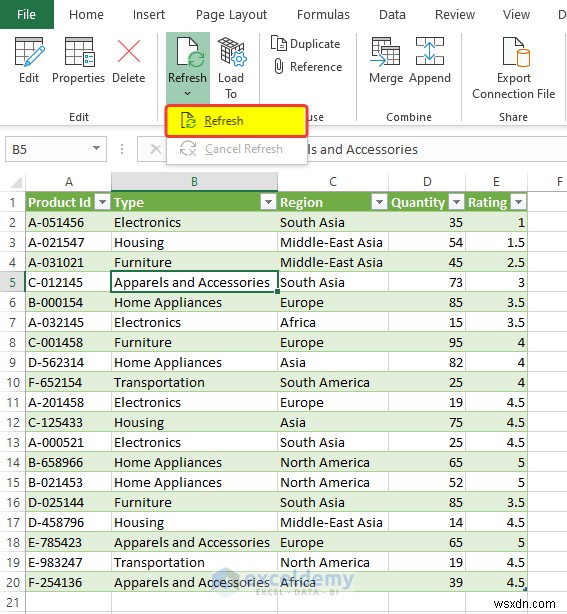Choose Cancel Refresh in the dropdown menu
Screen dimensions: 567x614
[x=236, y=149]
